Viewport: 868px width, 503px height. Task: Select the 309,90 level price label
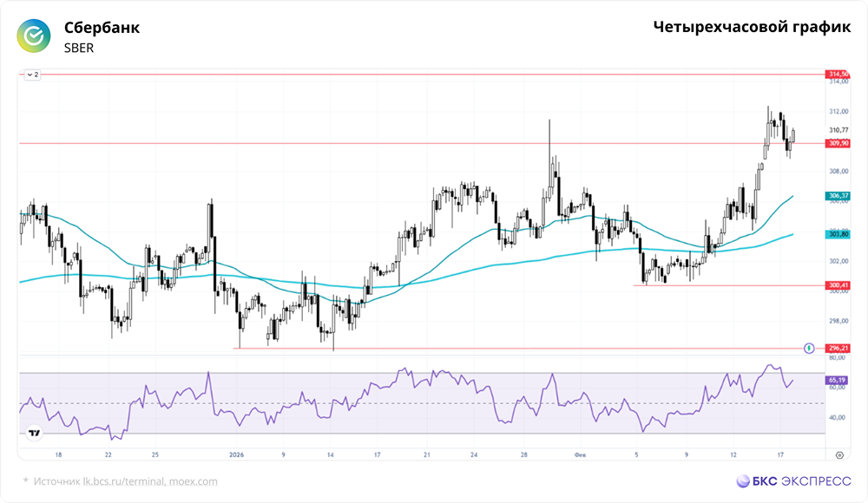click(x=838, y=143)
